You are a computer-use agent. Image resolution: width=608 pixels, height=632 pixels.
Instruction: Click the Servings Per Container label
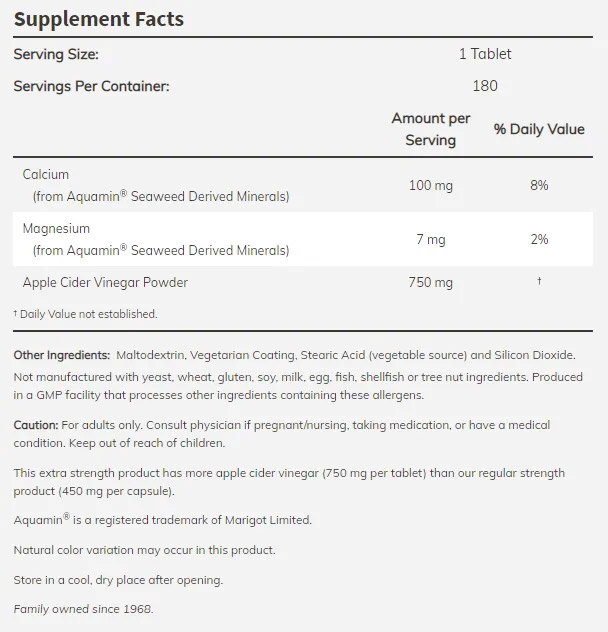point(91,86)
